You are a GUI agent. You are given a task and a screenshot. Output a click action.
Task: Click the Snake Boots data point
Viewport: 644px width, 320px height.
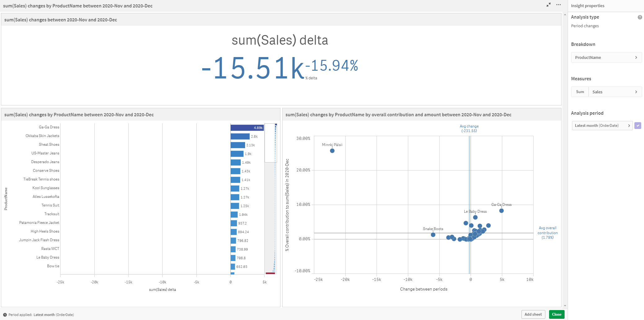coord(433,235)
